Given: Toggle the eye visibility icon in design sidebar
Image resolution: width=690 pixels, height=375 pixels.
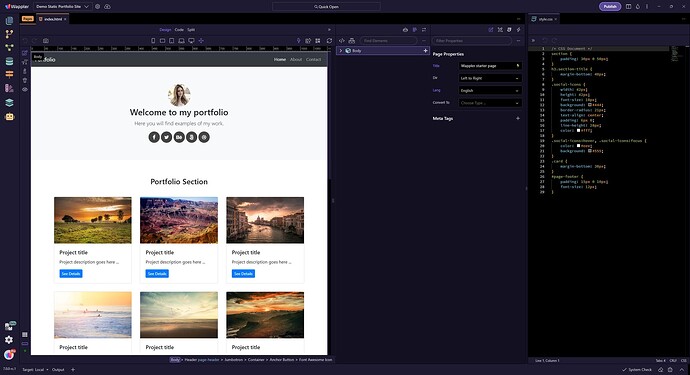Looking at the screenshot, I should (25, 89).
